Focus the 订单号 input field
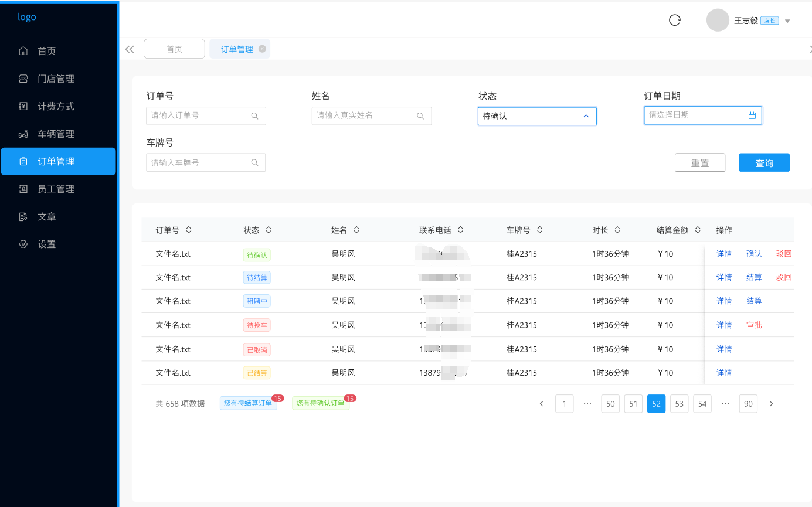Viewport: 812px width, 507px height. tap(206, 115)
